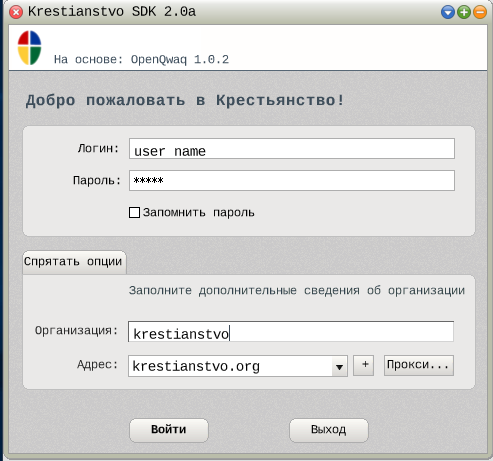Focus the Пароль password field
Image resolution: width=493 pixels, height=461 pixels.
[292, 181]
